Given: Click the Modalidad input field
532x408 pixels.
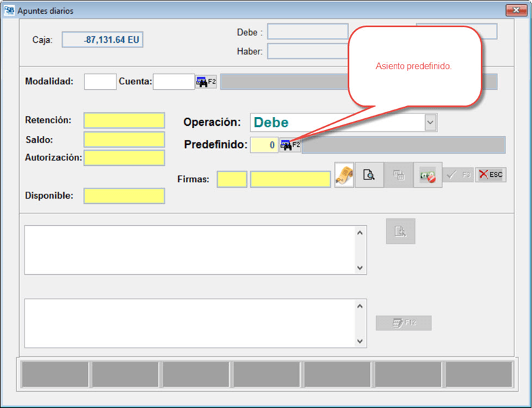Looking at the screenshot, I should 100,82.
